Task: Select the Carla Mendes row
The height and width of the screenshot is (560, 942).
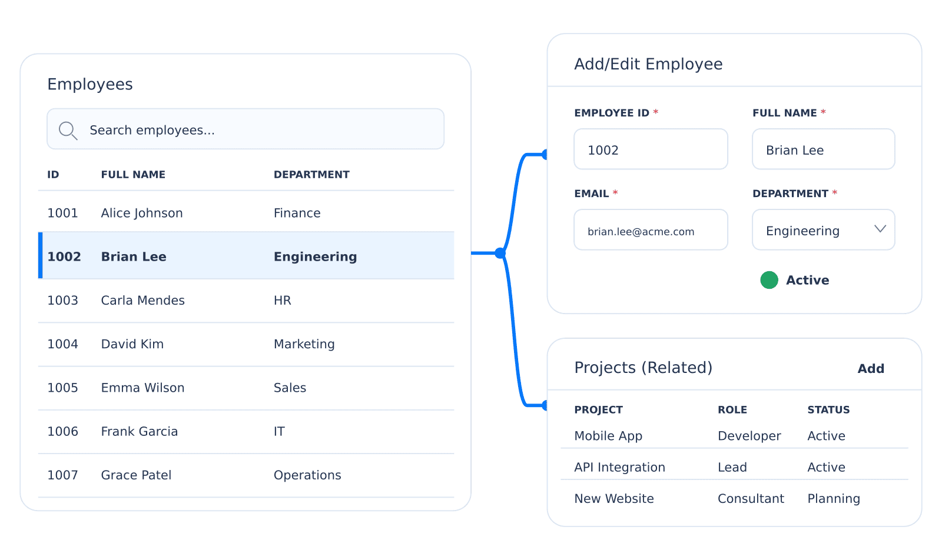Action: point(246,300)
